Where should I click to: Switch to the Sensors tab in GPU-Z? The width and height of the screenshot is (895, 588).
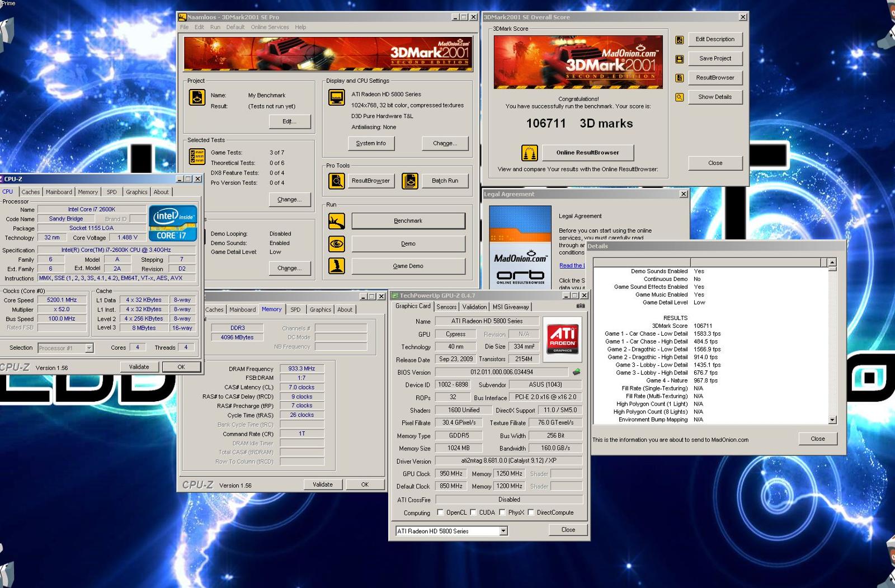446,307
